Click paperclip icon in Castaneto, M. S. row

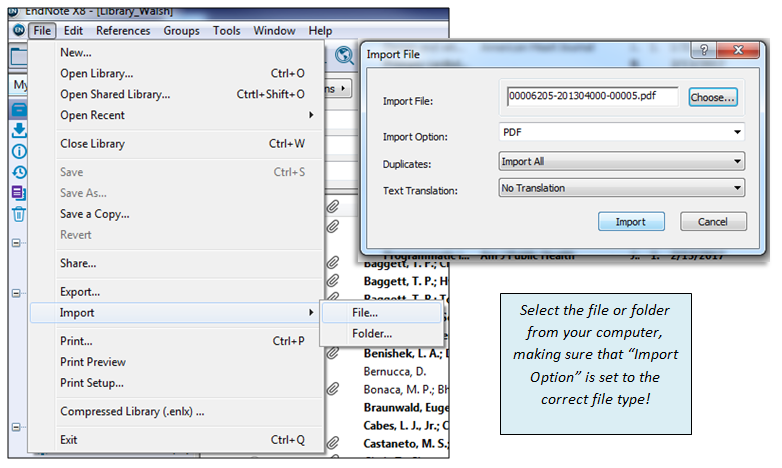click(x=333, y=443)
